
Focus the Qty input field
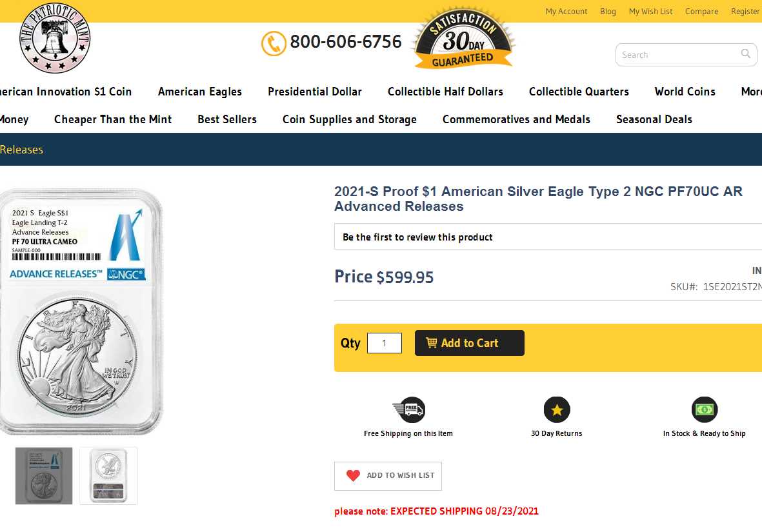click(x=384, y=343)
